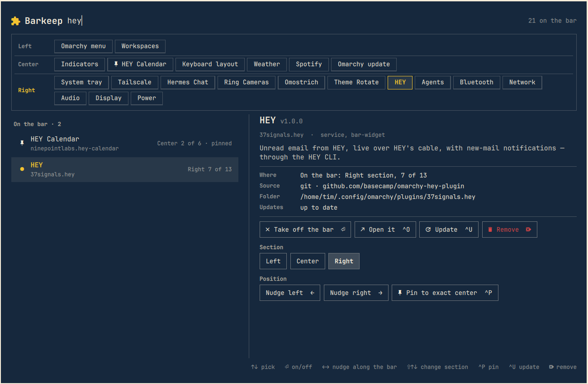Click Pin to exact center button
The width and height of the screenshot is (588, 384).
(x=445, y=293)
